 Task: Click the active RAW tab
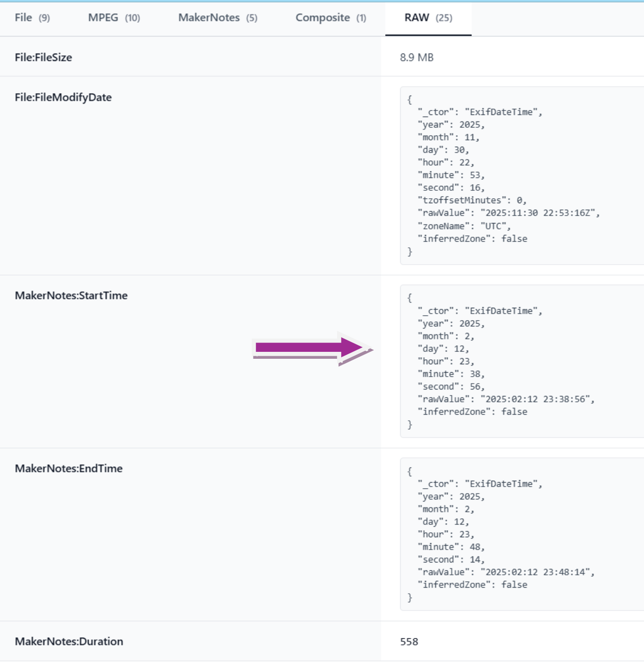[428, 18]
